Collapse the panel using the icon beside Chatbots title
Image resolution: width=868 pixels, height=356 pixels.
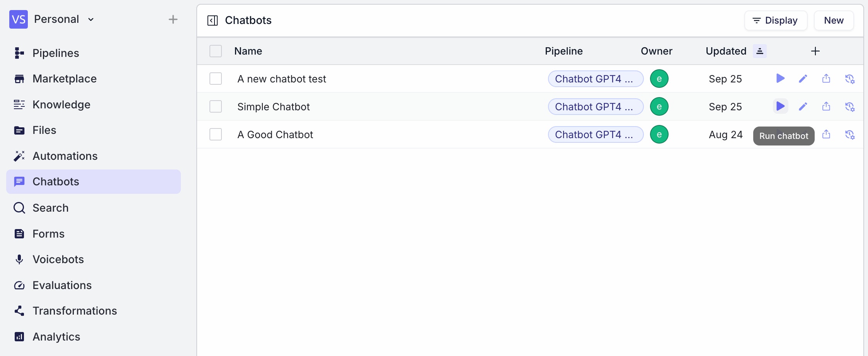click(212, 21)
